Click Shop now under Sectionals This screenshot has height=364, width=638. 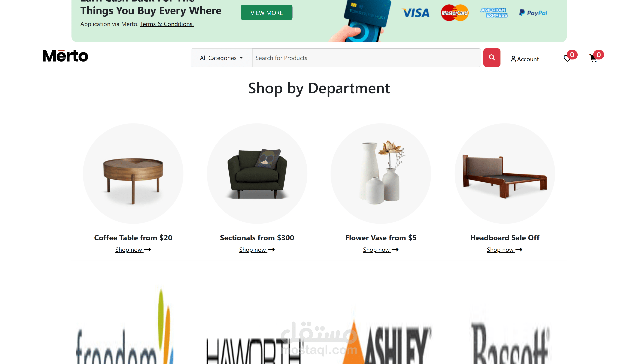click(x=257, y=250)
